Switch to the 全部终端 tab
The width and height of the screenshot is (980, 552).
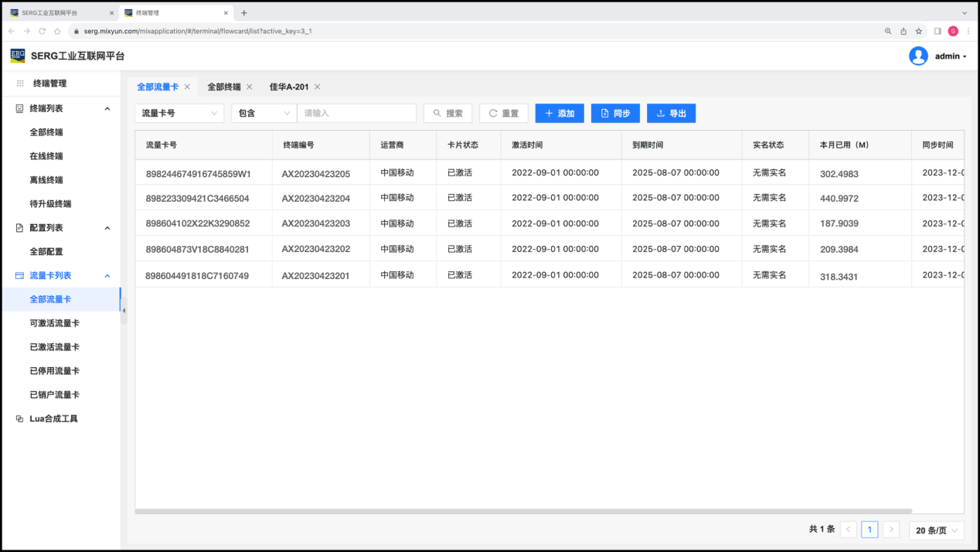click(x=224, y=87)
